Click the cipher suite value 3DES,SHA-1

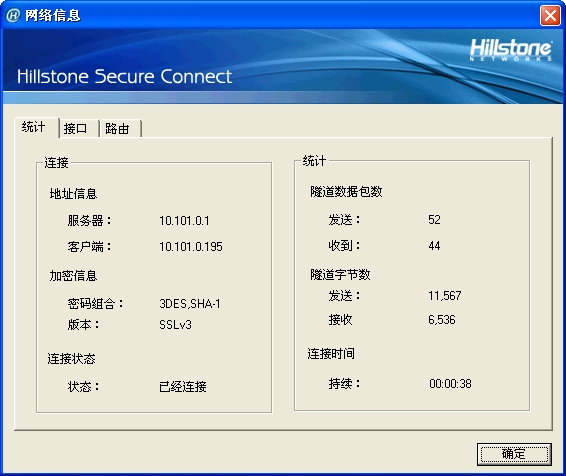point(190,304)
